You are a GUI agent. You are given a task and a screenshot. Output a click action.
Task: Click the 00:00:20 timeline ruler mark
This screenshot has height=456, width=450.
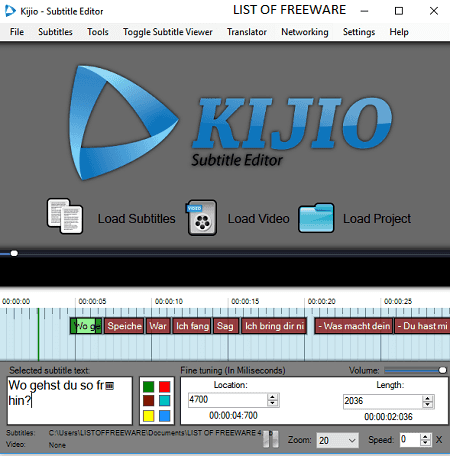pos(321,302)
